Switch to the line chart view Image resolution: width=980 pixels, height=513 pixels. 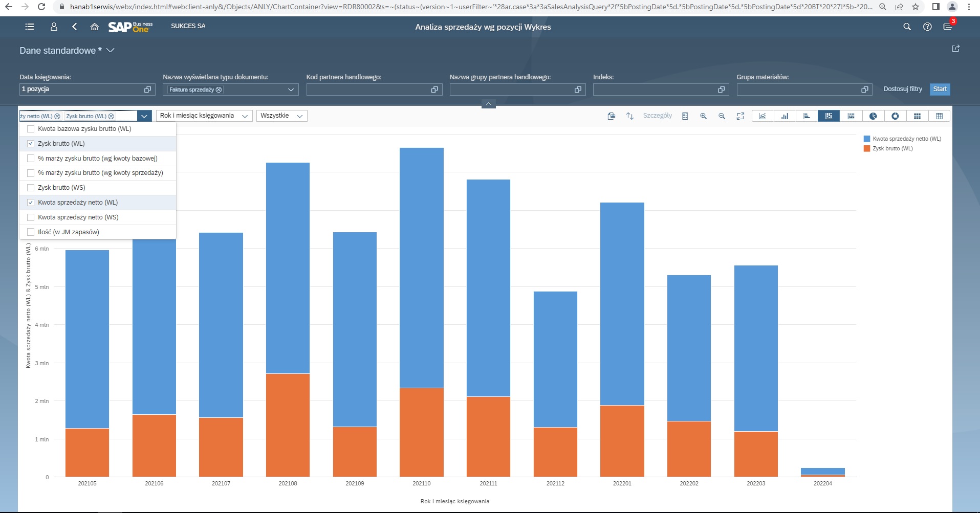pyautogui.click(x=763, y=116)
